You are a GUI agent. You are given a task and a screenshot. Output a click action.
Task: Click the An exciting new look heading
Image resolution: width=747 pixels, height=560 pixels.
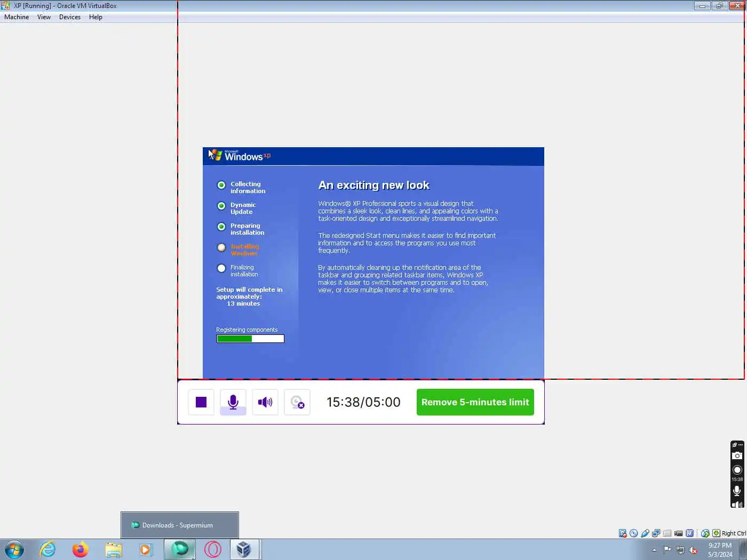click(x=374, y=185)
